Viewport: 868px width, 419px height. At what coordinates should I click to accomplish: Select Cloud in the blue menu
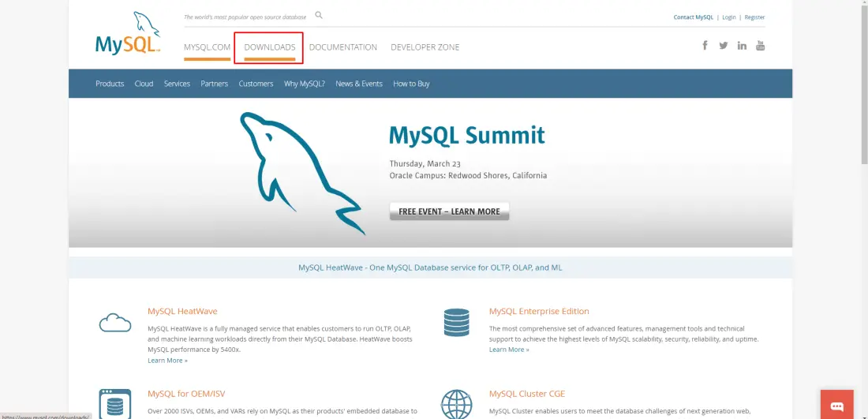click(x=144, y=84)
